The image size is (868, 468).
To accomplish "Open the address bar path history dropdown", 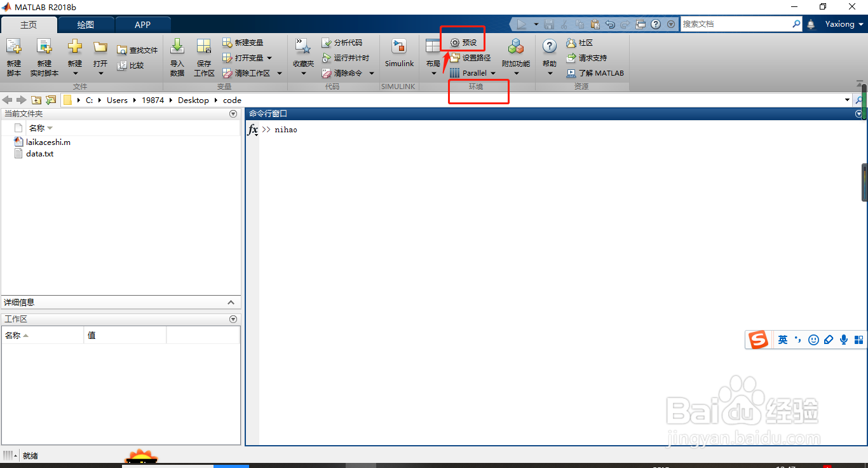I will 847,100.
